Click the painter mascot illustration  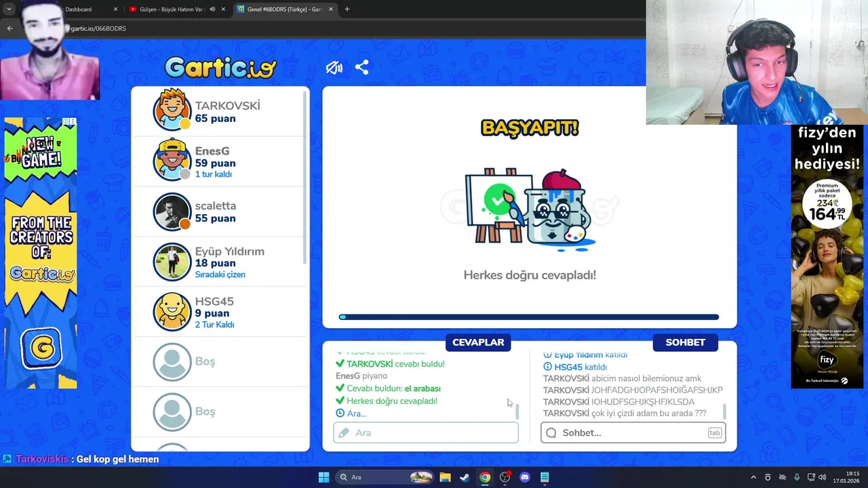pyautogui.click(x=530, y=210)
